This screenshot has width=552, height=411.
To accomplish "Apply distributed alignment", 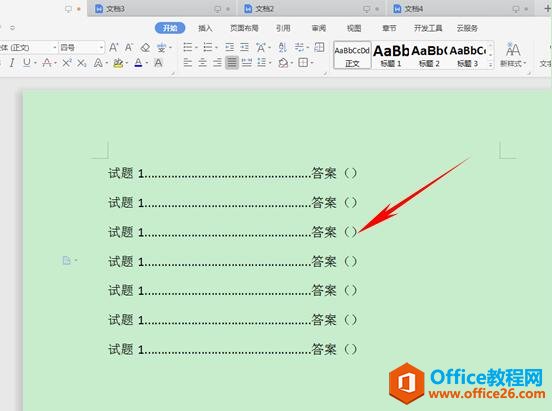I will pos(247,63).
